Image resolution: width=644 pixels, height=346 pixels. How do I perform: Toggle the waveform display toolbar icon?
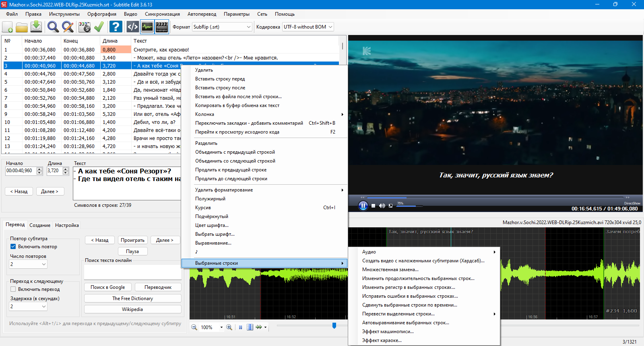pos(147,27)
